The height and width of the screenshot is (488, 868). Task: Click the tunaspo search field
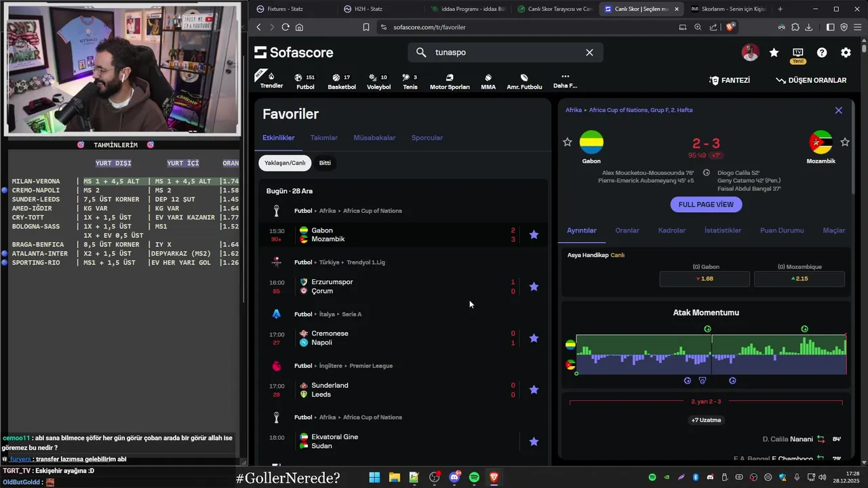[505, 52]
